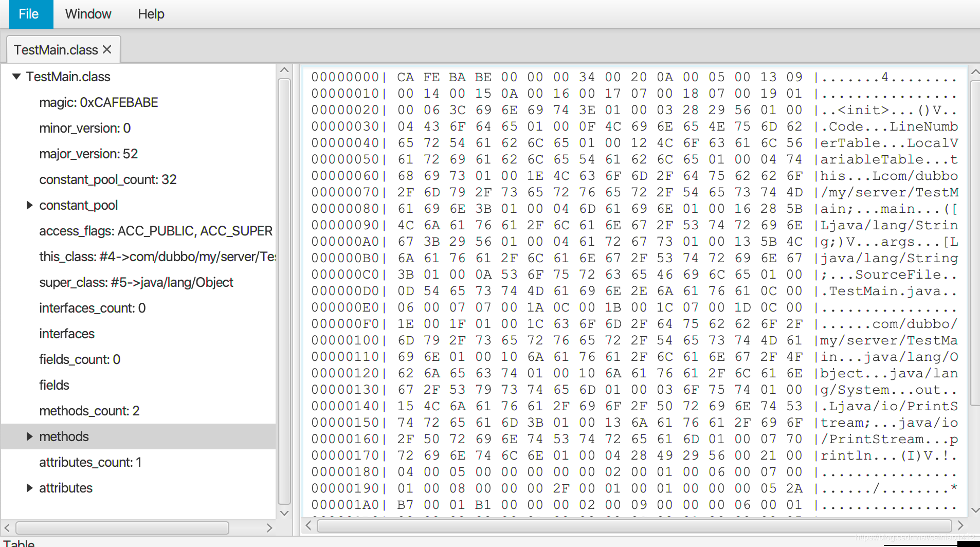Image resolution: width=980 pixels, height=547 pixels.
Task: Open the Window menu
Action: [x=88, y=14]
